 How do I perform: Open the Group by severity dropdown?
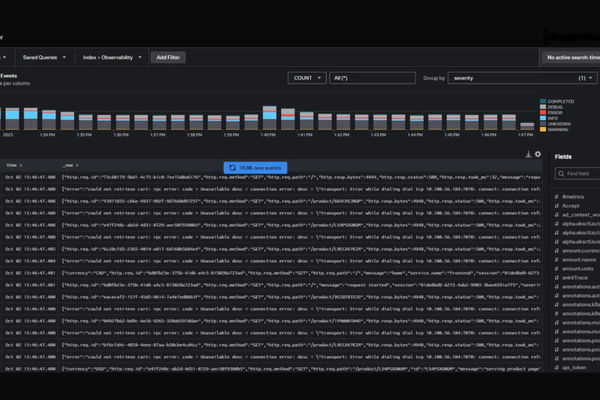tap(522, 78)
